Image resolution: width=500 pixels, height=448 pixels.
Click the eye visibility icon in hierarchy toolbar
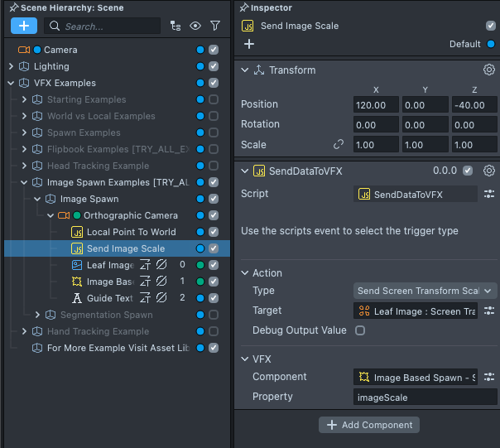[x=195, y=26]
